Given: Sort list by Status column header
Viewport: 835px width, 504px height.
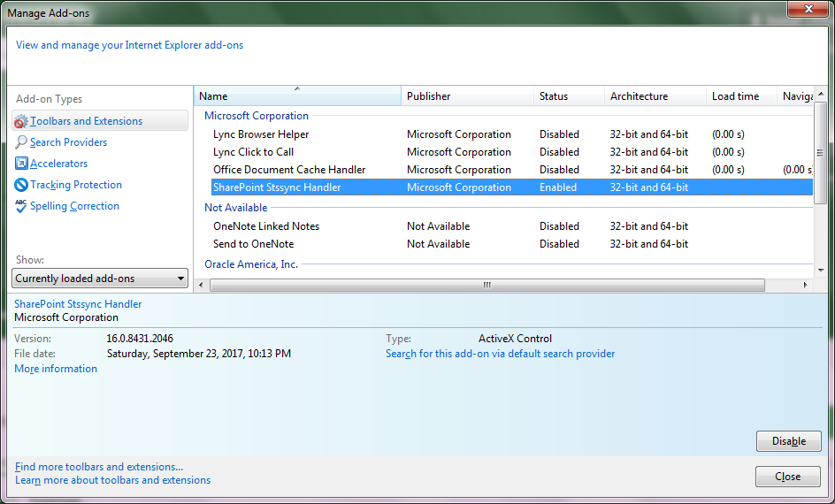Looking at the screenshot, I should [569, 96].
